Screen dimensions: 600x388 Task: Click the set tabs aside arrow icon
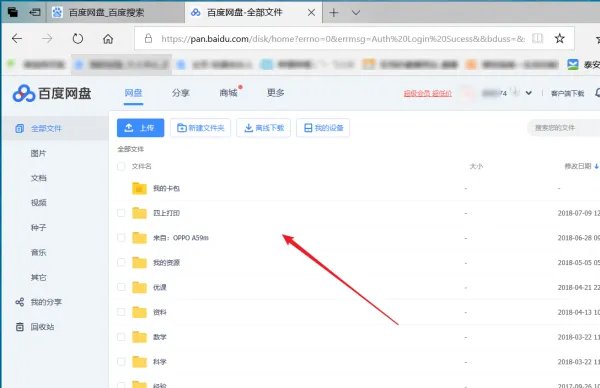35,12
